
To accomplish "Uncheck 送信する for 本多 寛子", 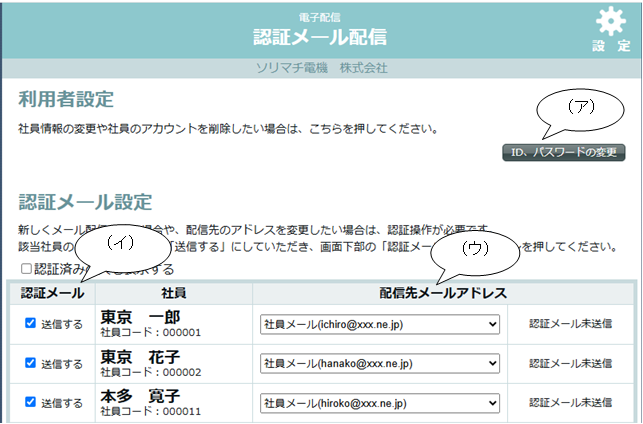I will tap(30, 401).
